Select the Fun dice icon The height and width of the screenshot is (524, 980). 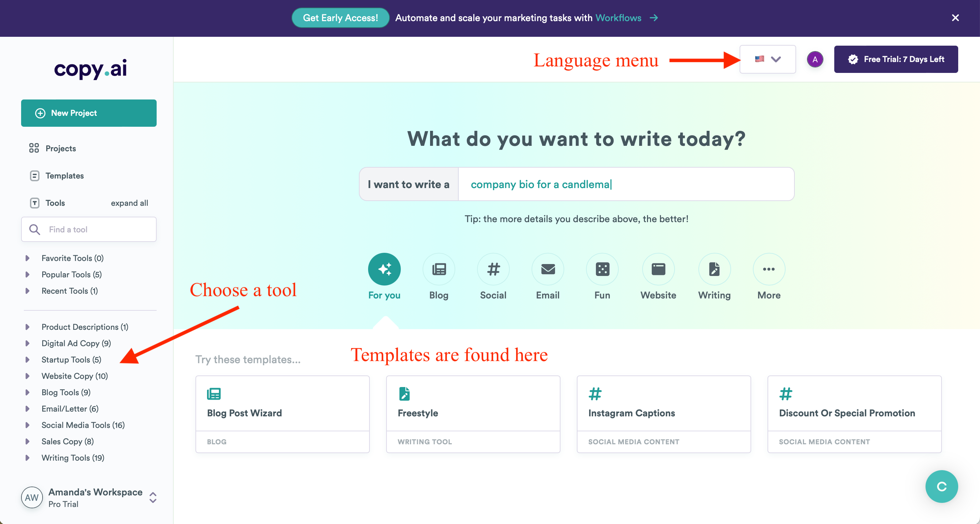pos(602,269)
